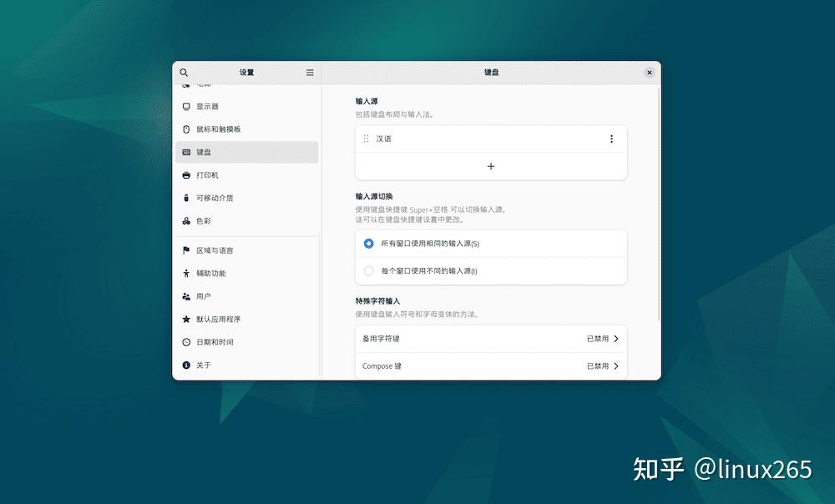Expand the Compose 键 row chevron
This screenshot has height=504, width=835.
[x=616, y=366]
